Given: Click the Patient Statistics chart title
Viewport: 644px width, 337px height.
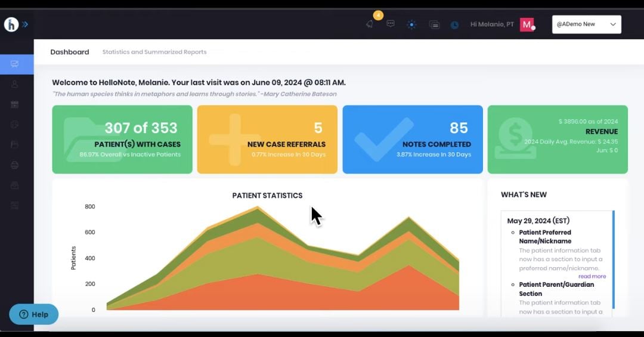Looking at the screenshot, I should pos(267,196).
